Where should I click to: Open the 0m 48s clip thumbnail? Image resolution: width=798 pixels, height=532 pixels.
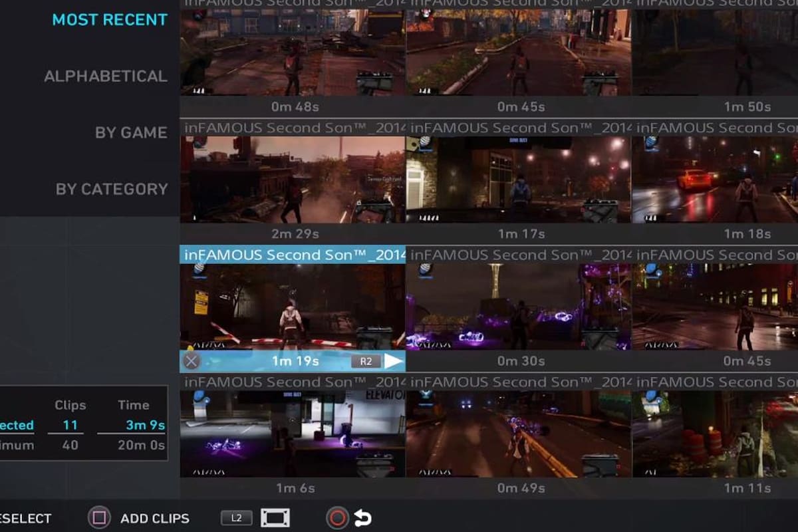[293, 53]
